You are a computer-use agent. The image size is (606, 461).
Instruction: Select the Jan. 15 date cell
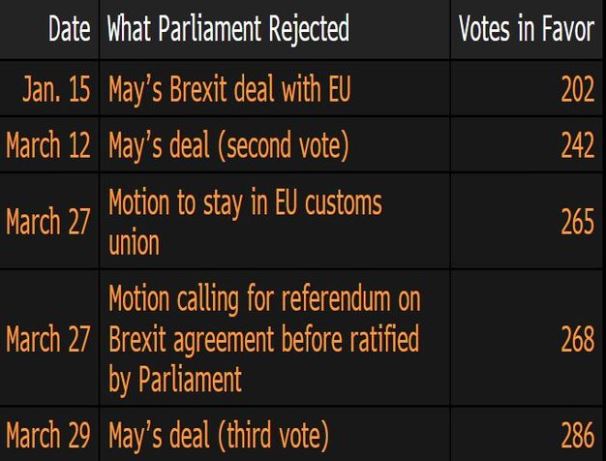[57, 93]
